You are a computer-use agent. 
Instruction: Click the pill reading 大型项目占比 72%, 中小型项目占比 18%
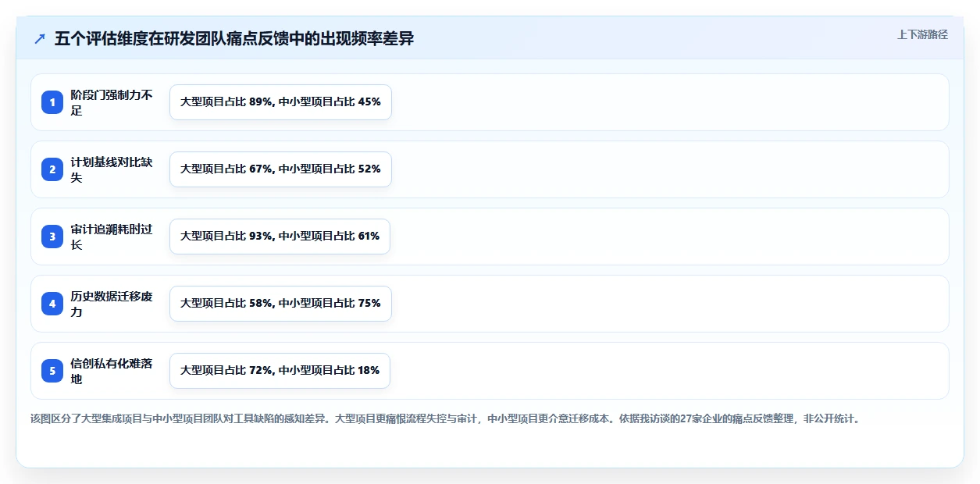280,371
